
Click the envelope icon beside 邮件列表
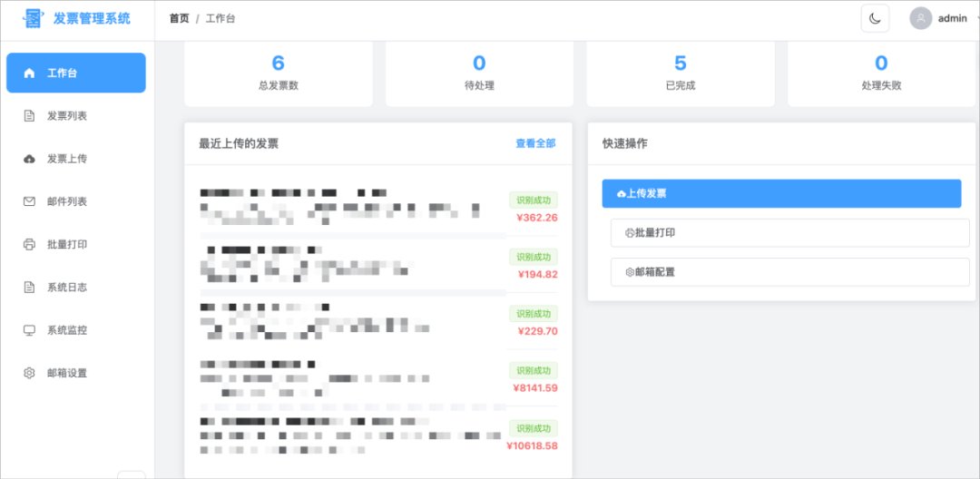pyautogui.click(x=29, y=201)
